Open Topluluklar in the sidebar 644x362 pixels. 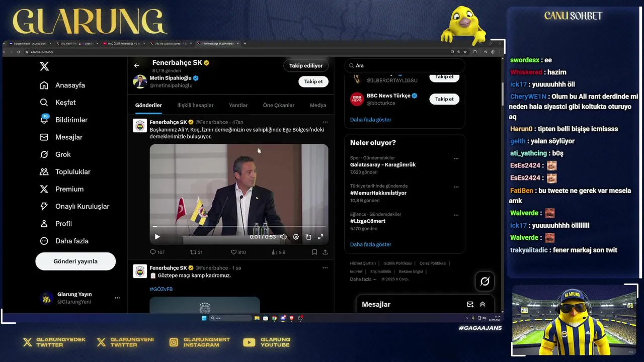click(x=65, y=172)
